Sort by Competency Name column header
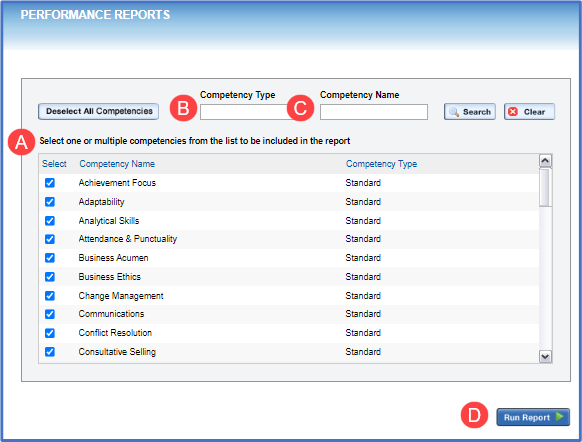 (117, 164)
